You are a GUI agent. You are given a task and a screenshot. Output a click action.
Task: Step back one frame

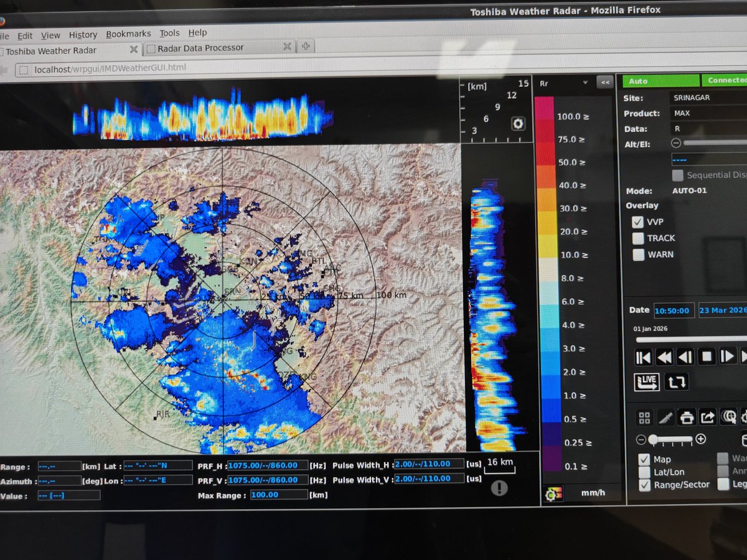685,357
